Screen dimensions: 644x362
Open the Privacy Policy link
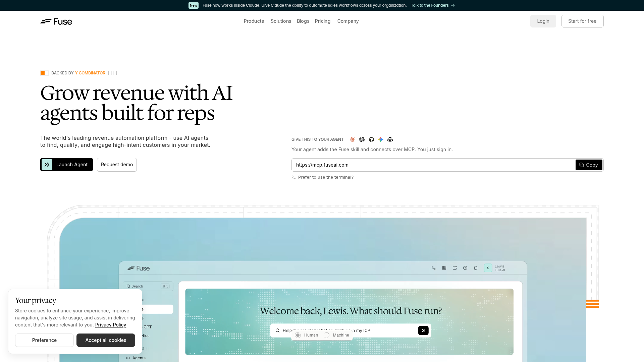coord(111,325)
